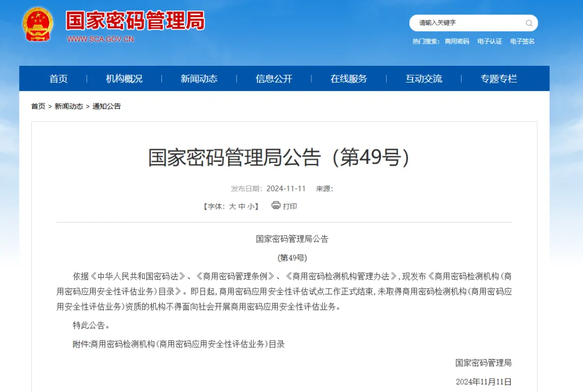The image size is (583, 392).
Task: Open the 机构概况 menu item
Action: pos(124,79)
